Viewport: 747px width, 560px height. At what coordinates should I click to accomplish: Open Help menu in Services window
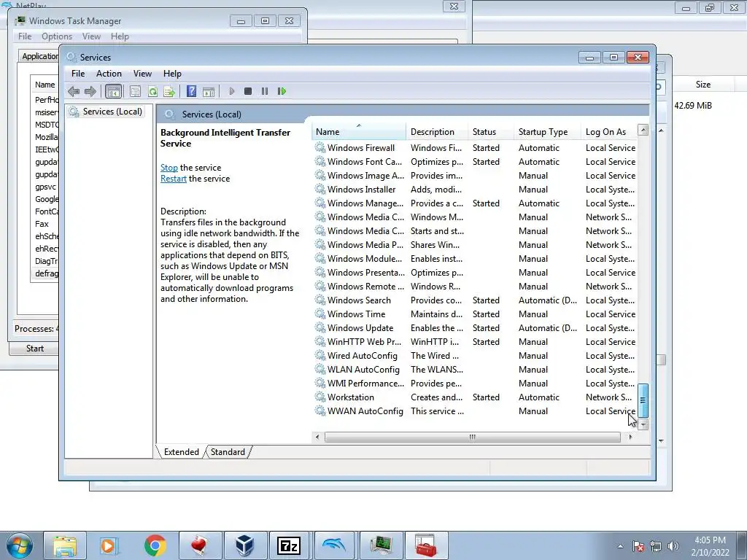[x=172, y=74]
